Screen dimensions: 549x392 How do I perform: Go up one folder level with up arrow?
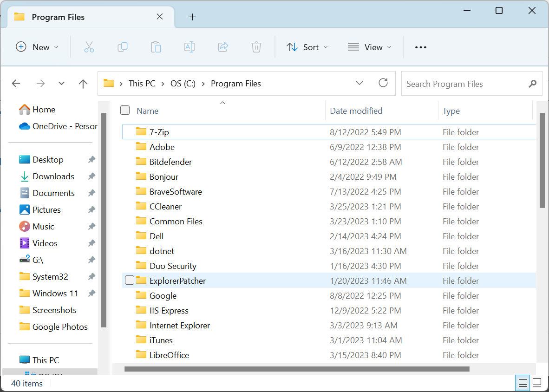point(83,83)
